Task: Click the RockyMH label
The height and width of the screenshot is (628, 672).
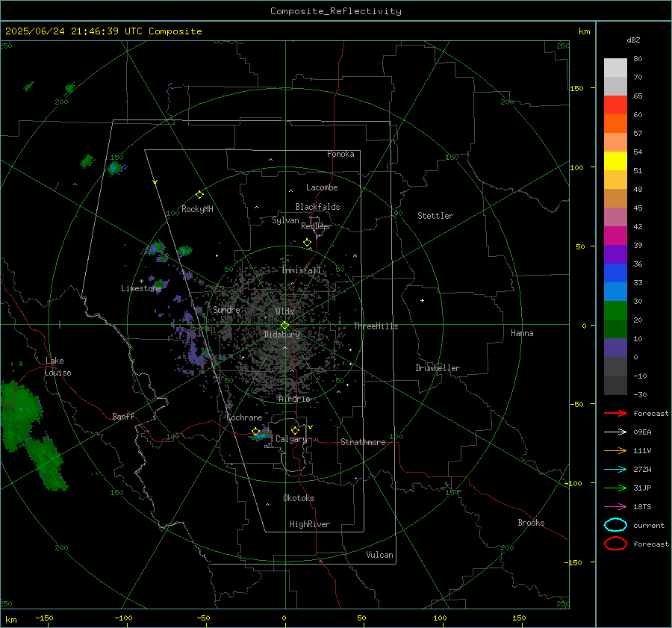Action: click(x=197, y=209)
